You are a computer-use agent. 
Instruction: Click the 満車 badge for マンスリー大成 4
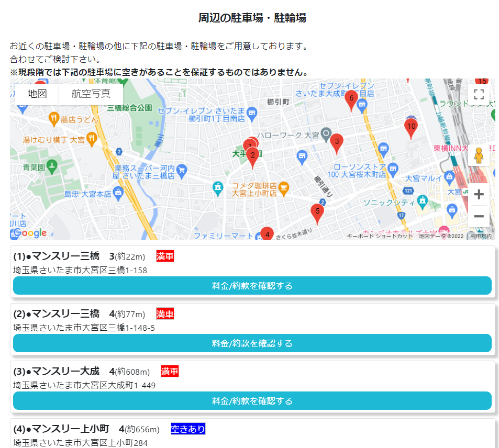coord(170,371)
